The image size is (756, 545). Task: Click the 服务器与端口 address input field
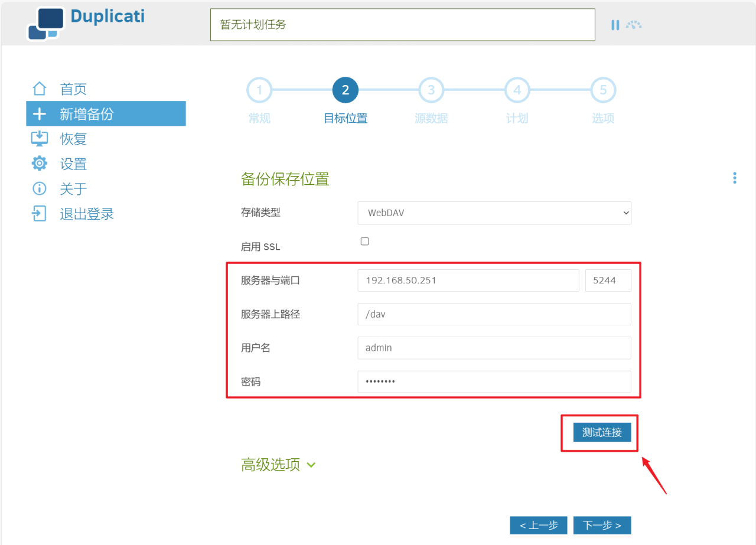[468, 280]
